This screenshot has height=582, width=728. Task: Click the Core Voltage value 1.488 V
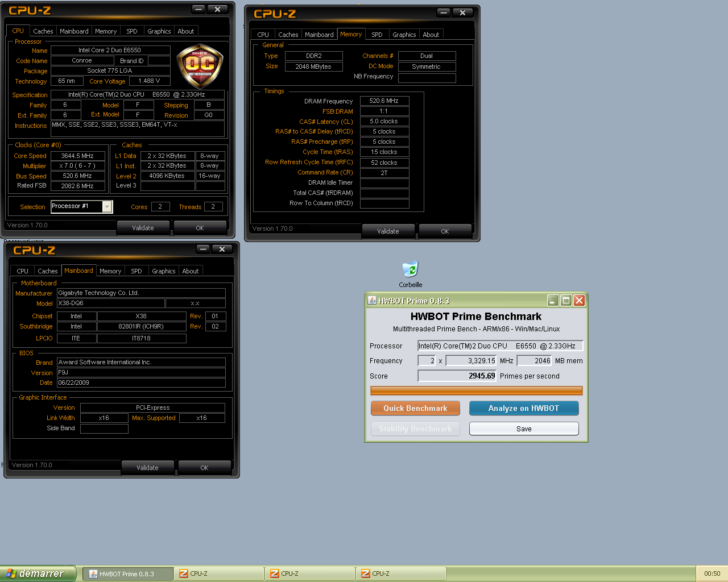pyautogui.click(x=150, y=81)
